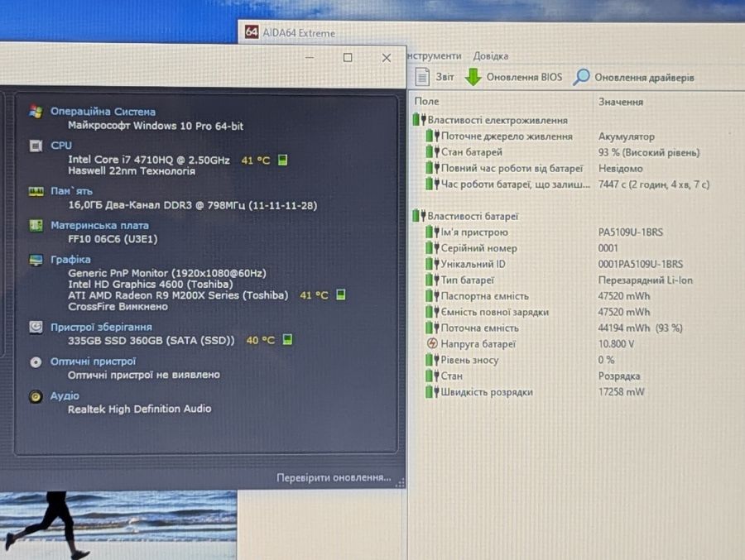Click the AIDA64 Extreme title bar icon

click(x=252, y=31)
